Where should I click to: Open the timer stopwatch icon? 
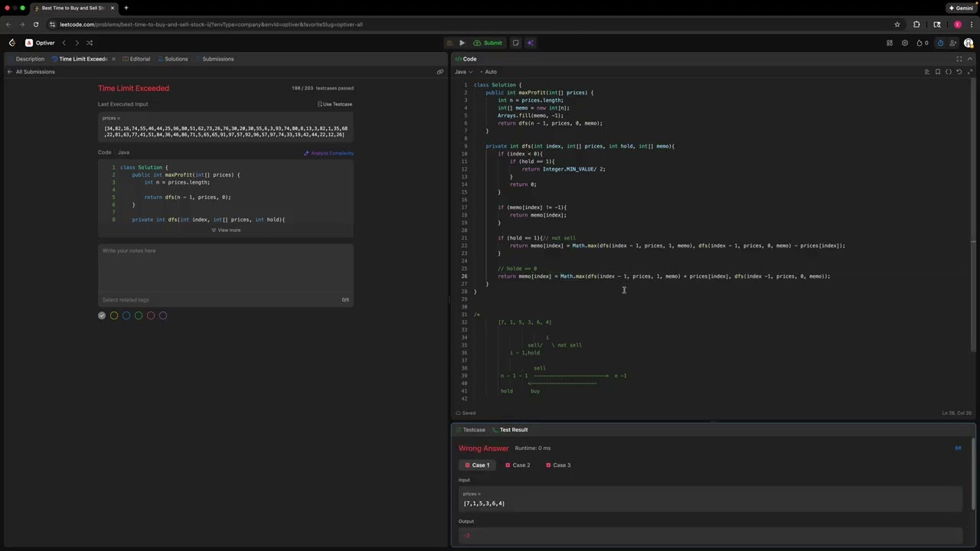click(940, 43)
